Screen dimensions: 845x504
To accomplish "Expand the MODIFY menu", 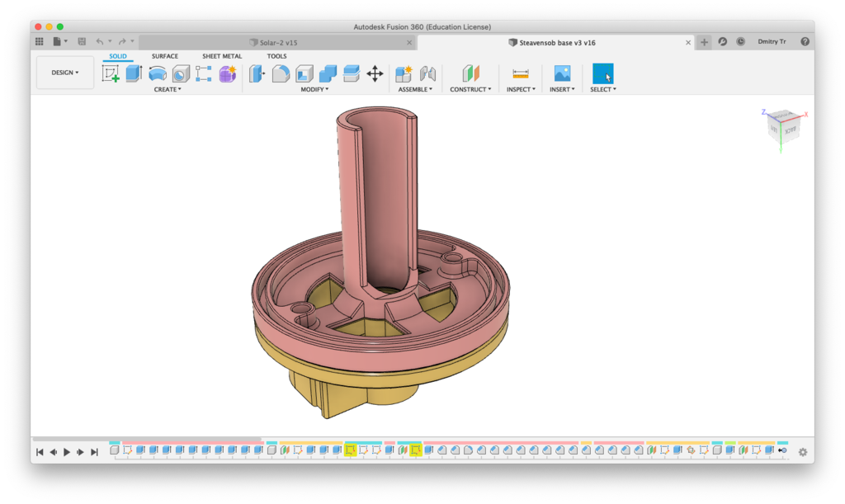I will coord(314,89).
